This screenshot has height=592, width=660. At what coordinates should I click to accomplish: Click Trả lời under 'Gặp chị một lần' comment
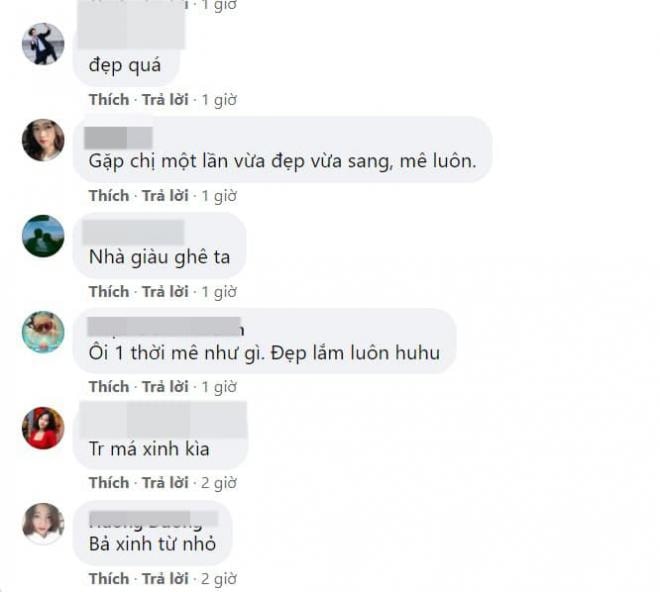165,196
